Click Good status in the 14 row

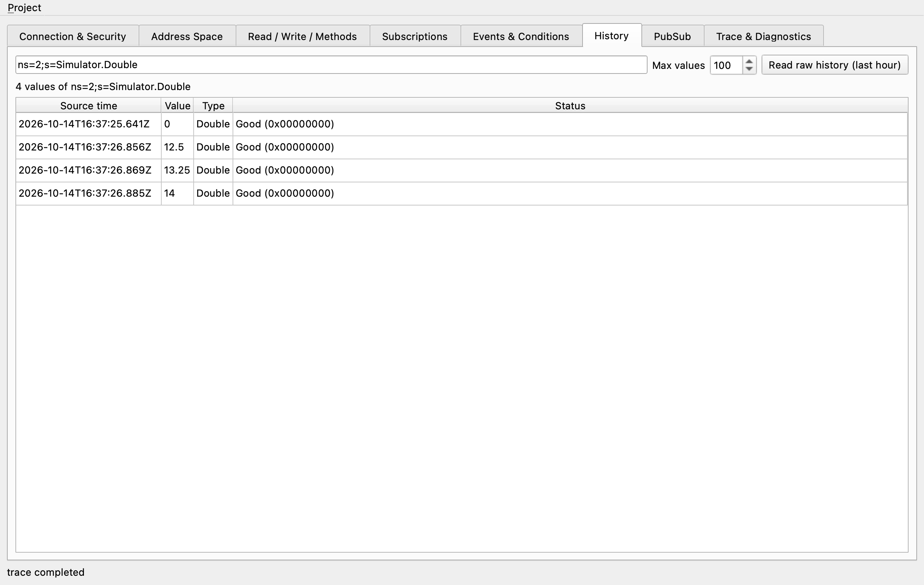[x=570, y=193]
